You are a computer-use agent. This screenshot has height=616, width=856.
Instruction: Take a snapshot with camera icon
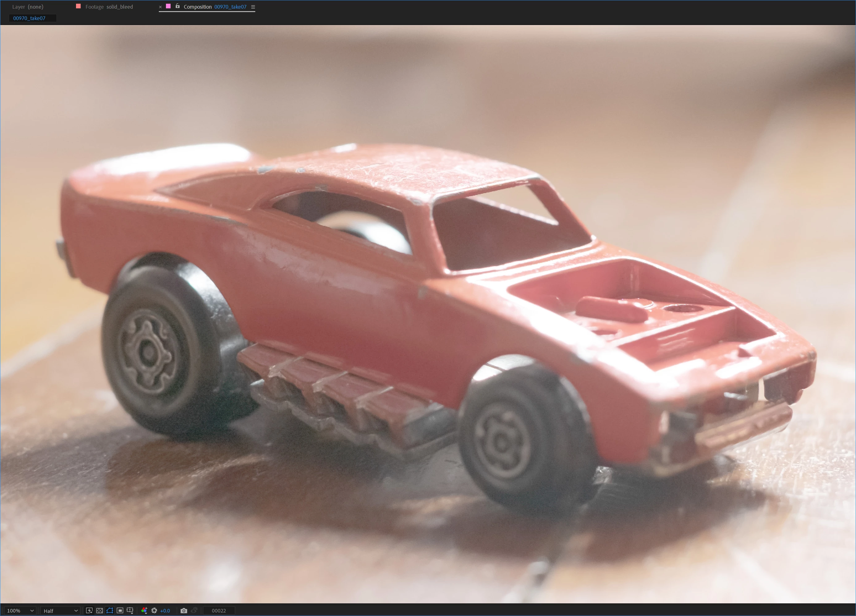pos(184,610)
